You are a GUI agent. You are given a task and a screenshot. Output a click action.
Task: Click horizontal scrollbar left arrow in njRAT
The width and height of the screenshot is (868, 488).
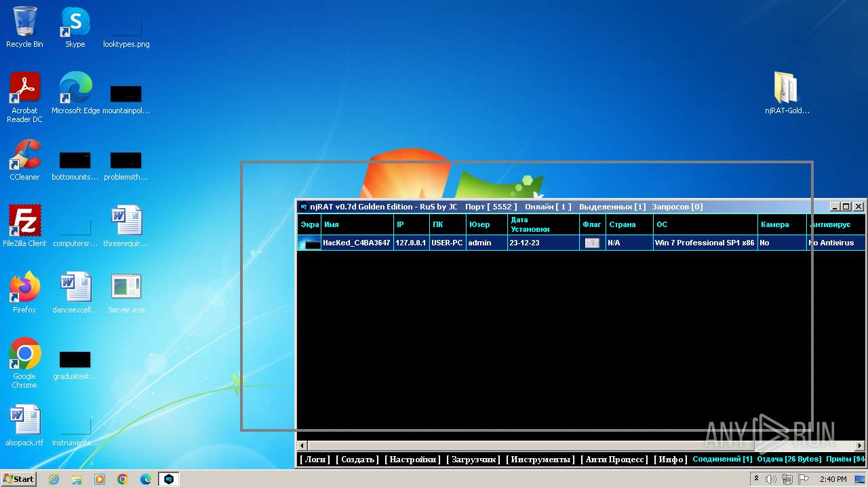click(302, 445)
